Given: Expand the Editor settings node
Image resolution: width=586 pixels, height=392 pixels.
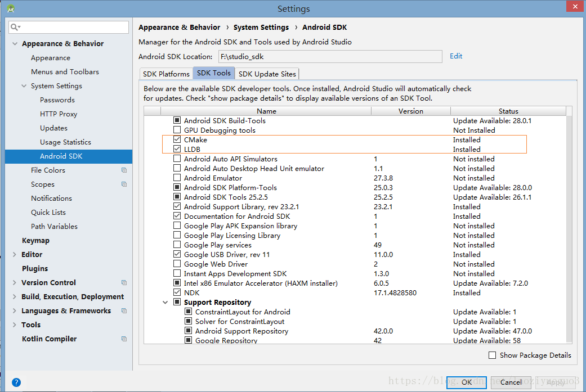Looking at the screenshot, I should pyautogui.click(x=15, y=255).
